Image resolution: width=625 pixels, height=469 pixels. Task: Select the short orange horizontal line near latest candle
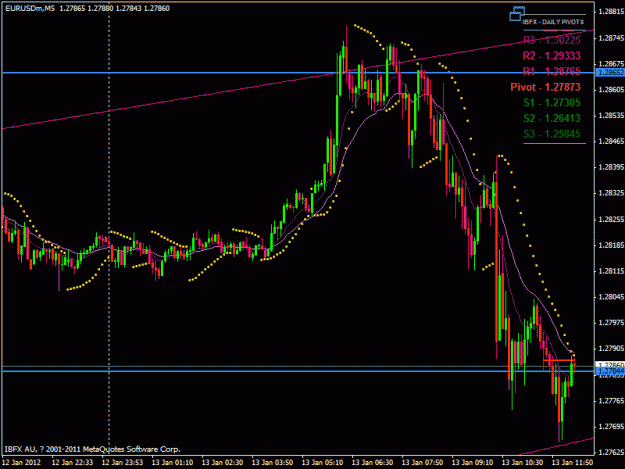pyautogui.click(x=559, y=360)
